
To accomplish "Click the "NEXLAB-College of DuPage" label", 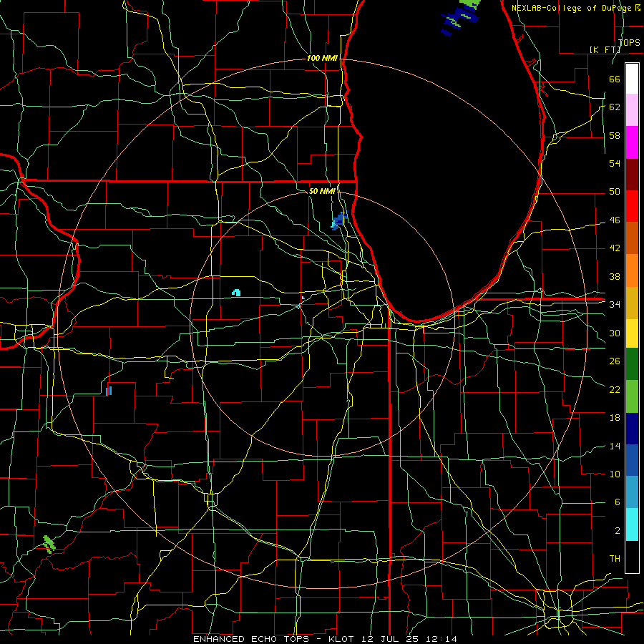I will pos(572,8).
